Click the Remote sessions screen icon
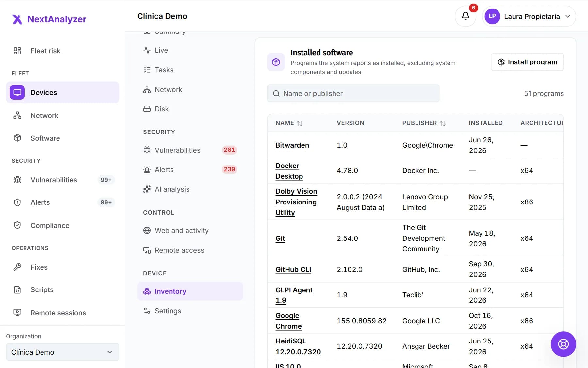 point(17,313)
